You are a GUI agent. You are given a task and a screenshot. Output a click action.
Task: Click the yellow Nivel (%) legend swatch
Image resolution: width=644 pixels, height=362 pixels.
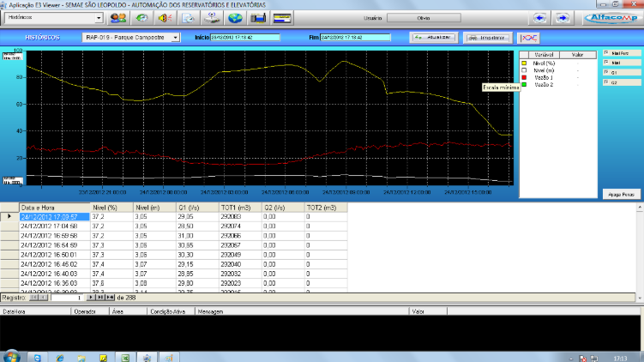pos(524,63)
